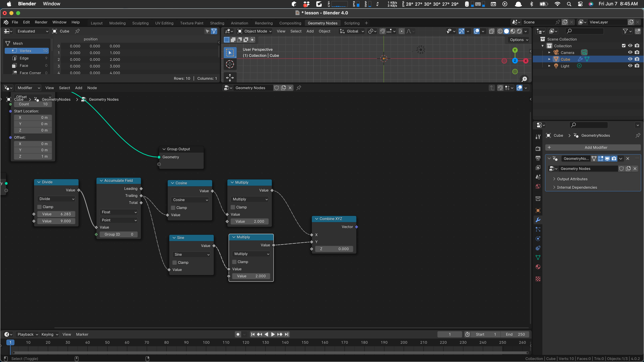Open the Add menu in node editor
Viewport: 644px width, 362px height.
pyautogui.click(x=78, y=88)
